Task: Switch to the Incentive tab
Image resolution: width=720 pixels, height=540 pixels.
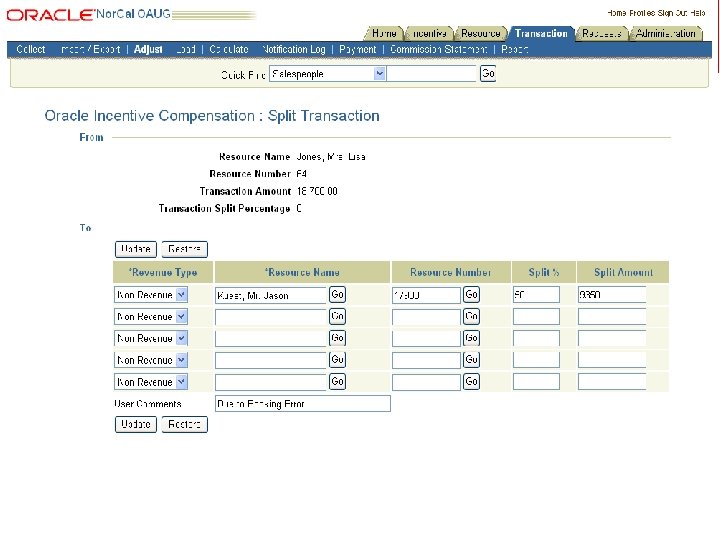Action: pyautogui.click(x=429, y=34)
